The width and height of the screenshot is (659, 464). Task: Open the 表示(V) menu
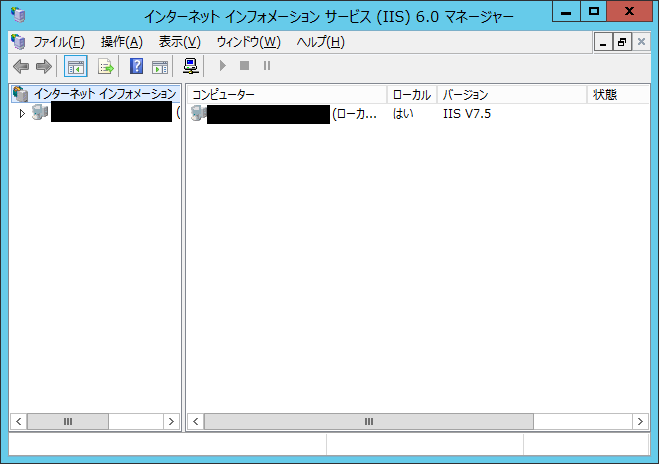[x=179, y=42]
